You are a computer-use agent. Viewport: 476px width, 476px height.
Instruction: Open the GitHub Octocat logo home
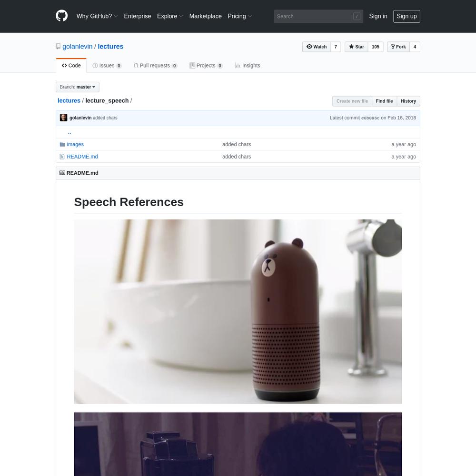point(61,16)
